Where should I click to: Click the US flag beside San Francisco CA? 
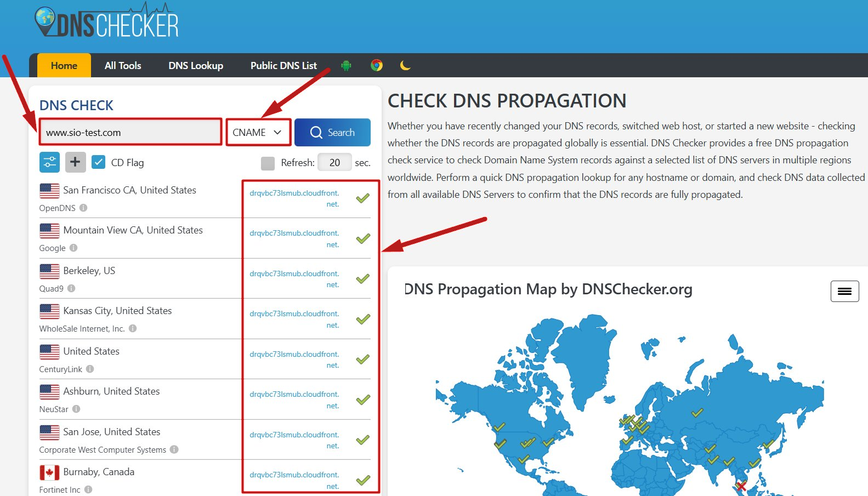click(49, 191)
